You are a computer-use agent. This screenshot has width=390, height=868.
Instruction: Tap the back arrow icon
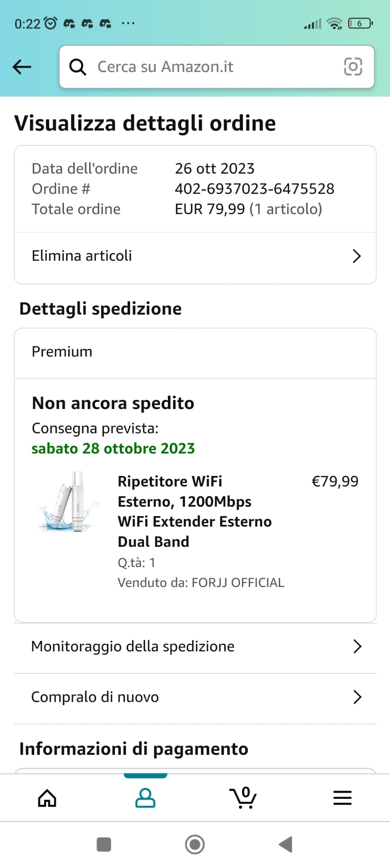click(22, 67)
